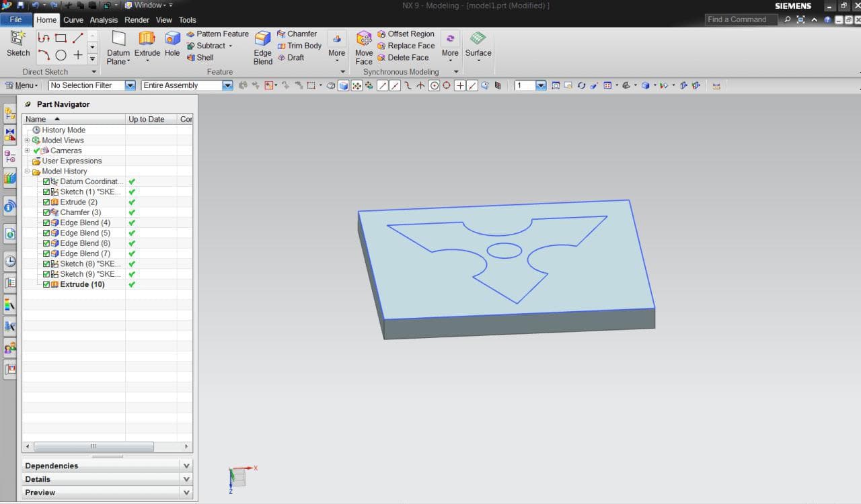Click the Offset Region command
The height and width of the screenshot is (504, 861).
tap(406, 34)
